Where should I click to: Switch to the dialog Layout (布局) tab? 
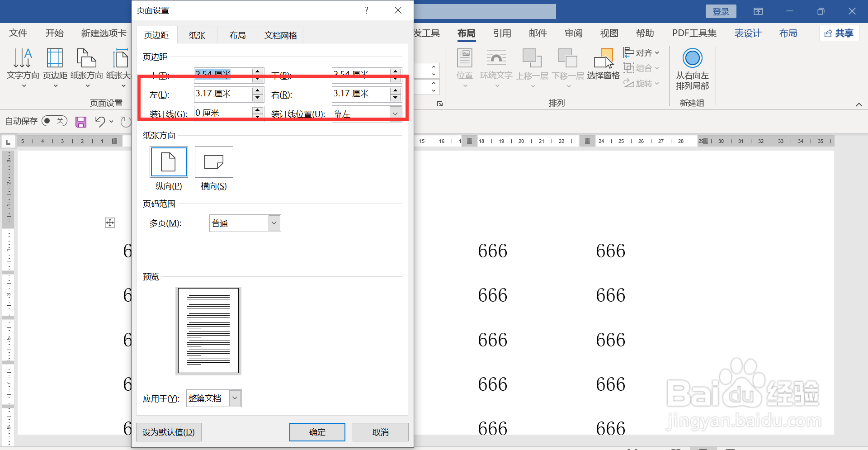pos(238,35)
